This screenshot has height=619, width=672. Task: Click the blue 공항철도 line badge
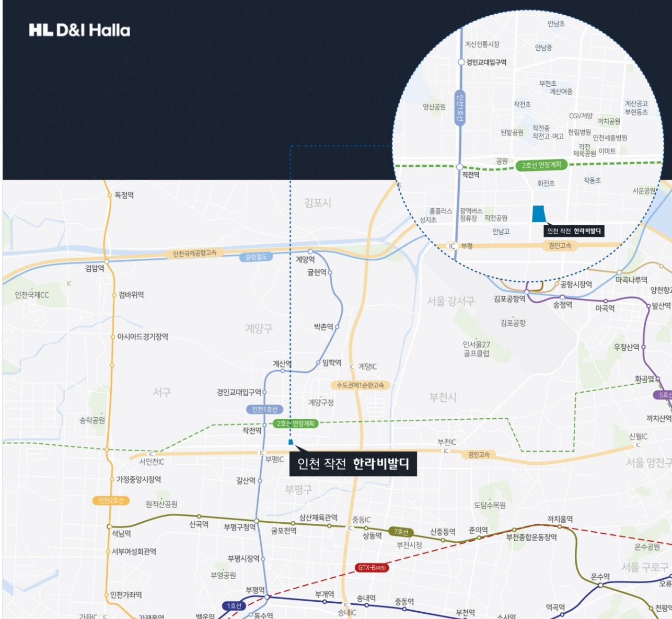point(256,257)
